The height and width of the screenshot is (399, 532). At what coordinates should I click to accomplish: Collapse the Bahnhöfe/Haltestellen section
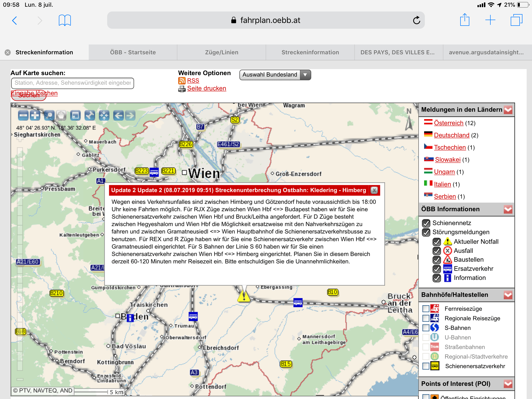[x=508, y=295]
